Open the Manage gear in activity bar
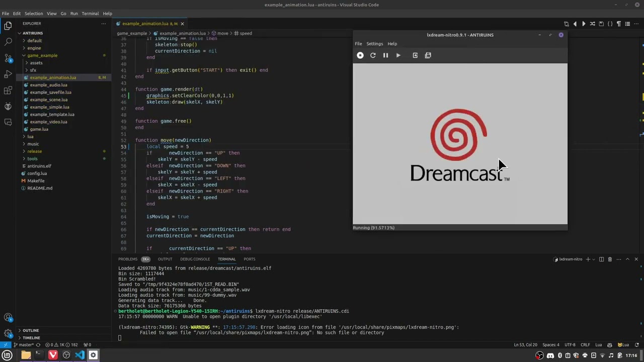644x362 pixels. tap(8, 333)
